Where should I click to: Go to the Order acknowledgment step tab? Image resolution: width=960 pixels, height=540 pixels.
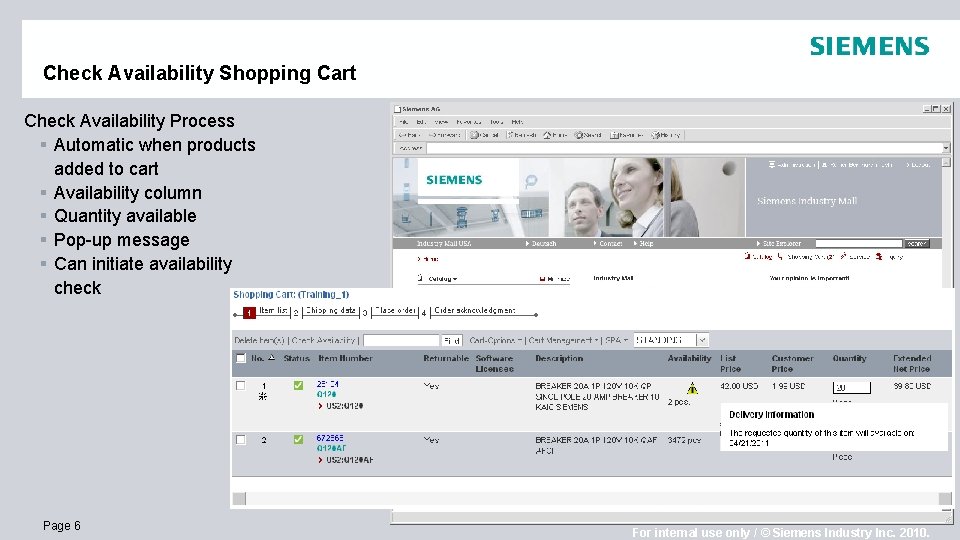(474, 311)
